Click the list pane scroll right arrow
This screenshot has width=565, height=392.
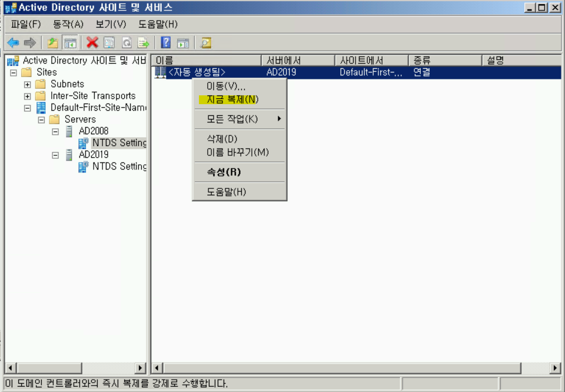pos(555,368)
